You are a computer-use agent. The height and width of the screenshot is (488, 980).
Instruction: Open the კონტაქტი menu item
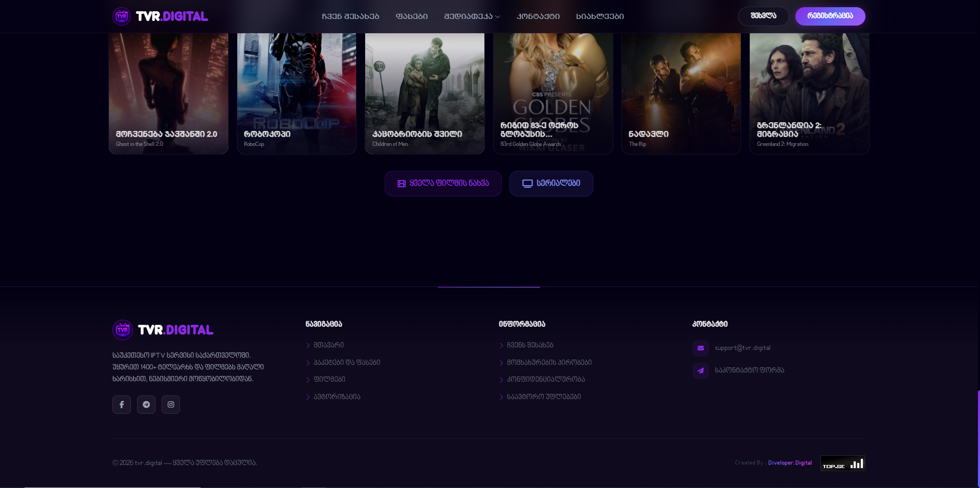(x=538, y=16)
